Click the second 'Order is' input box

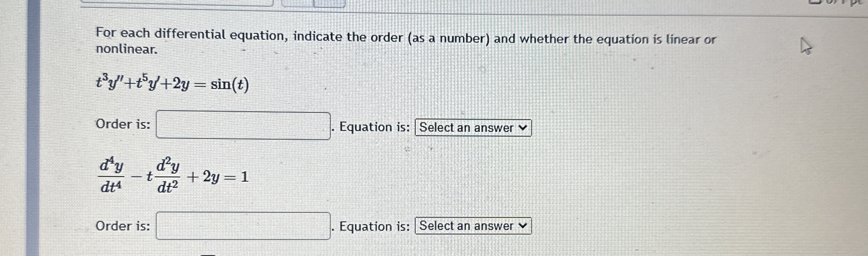click(x=243, y=225)
